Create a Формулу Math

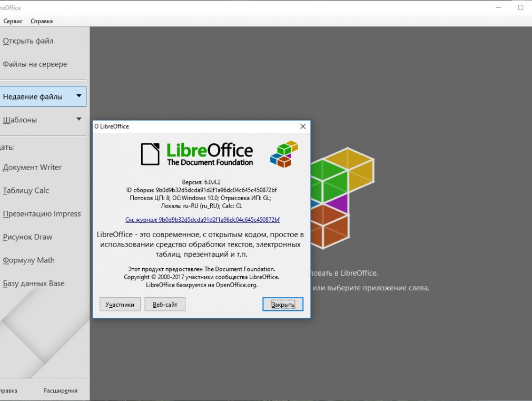pos(28,260)
